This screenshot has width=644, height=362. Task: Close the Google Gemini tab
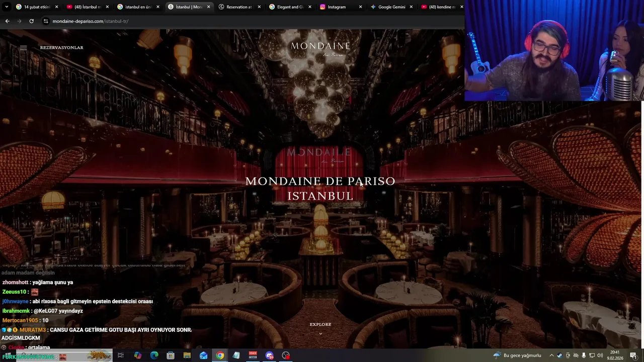point(411,7)
